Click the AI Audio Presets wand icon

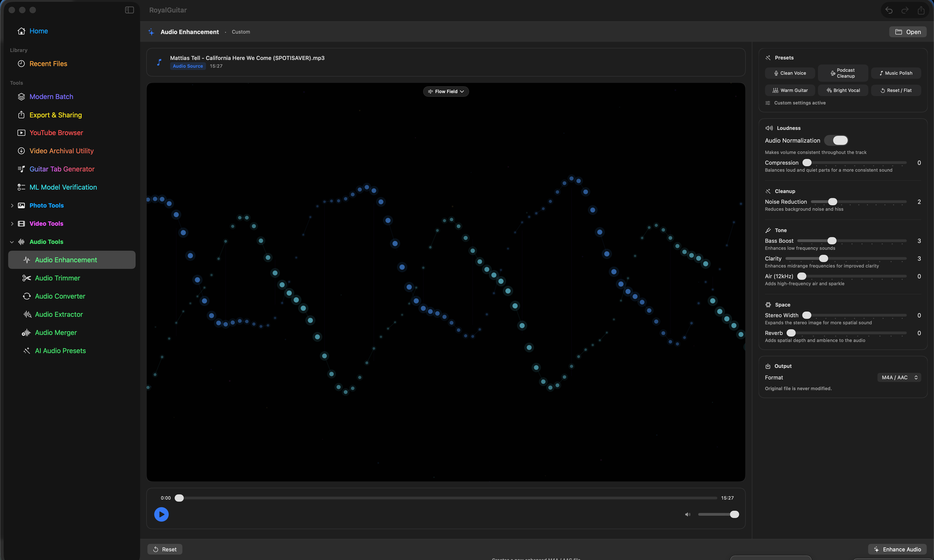point(27,351)
